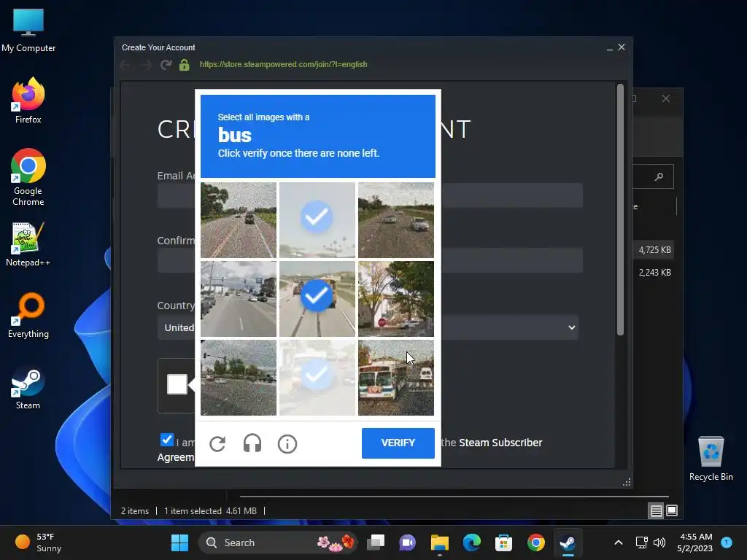Select the bus photo at bottom right tile
747x560 pixels.
396,377
